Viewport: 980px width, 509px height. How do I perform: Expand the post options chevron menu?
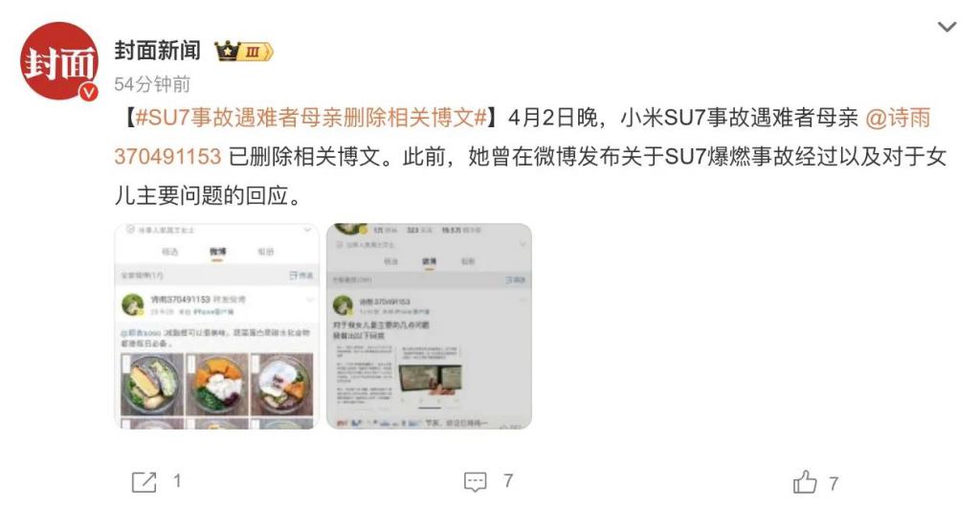click(947, 27)
